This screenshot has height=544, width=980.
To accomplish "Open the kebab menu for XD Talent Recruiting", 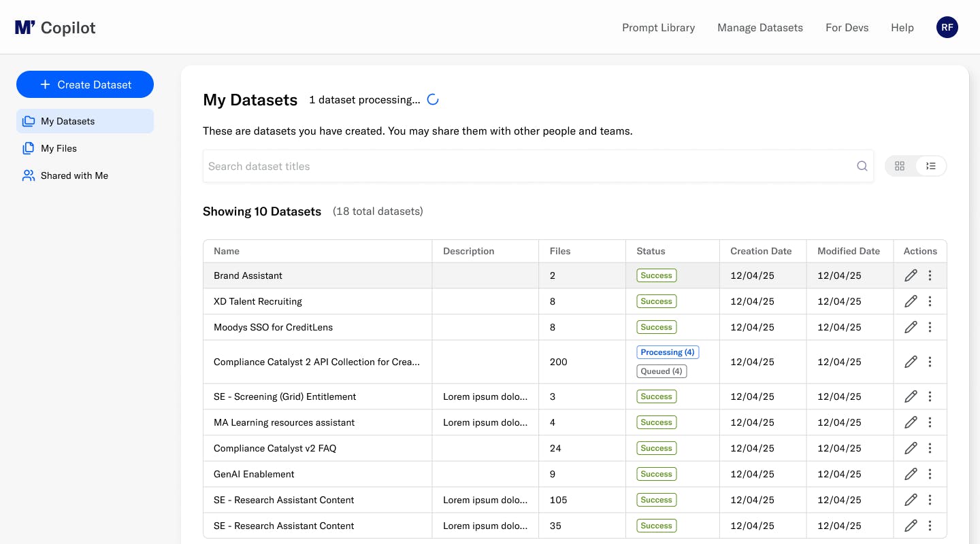I will click(930, 301).
